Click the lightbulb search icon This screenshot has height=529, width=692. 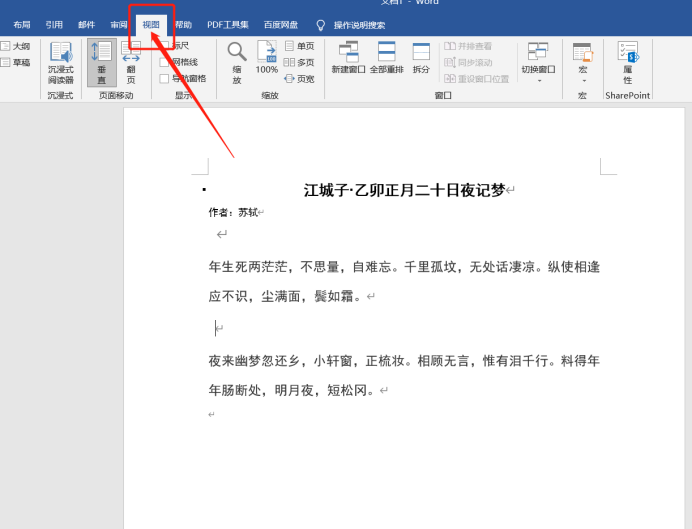pyautogui.click(x=321, y=25)
